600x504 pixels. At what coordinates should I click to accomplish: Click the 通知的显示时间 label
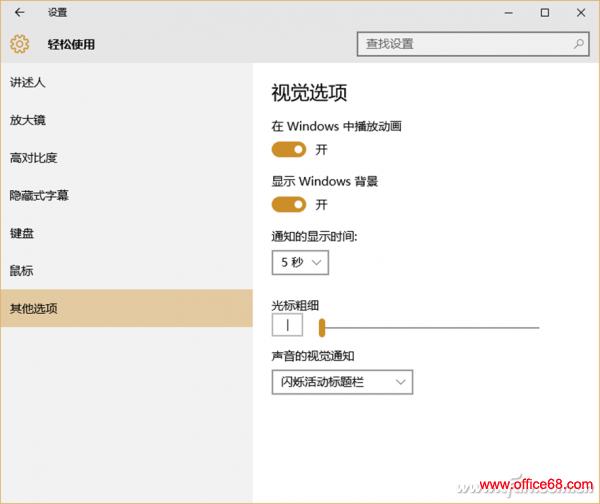314,237
